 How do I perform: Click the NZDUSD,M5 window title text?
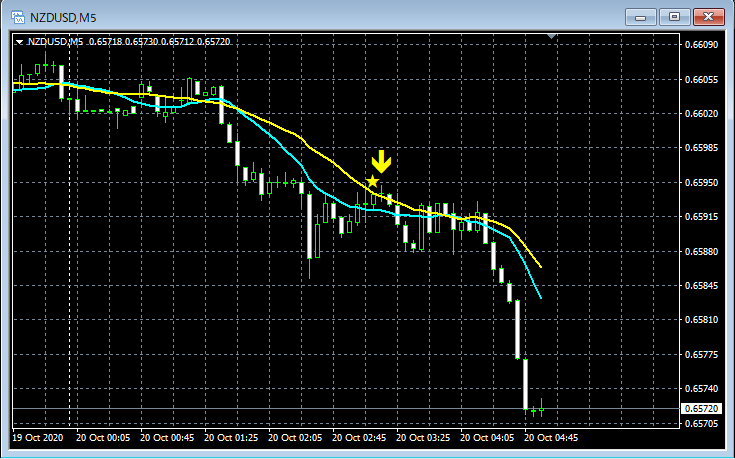[x=63, y=18]
